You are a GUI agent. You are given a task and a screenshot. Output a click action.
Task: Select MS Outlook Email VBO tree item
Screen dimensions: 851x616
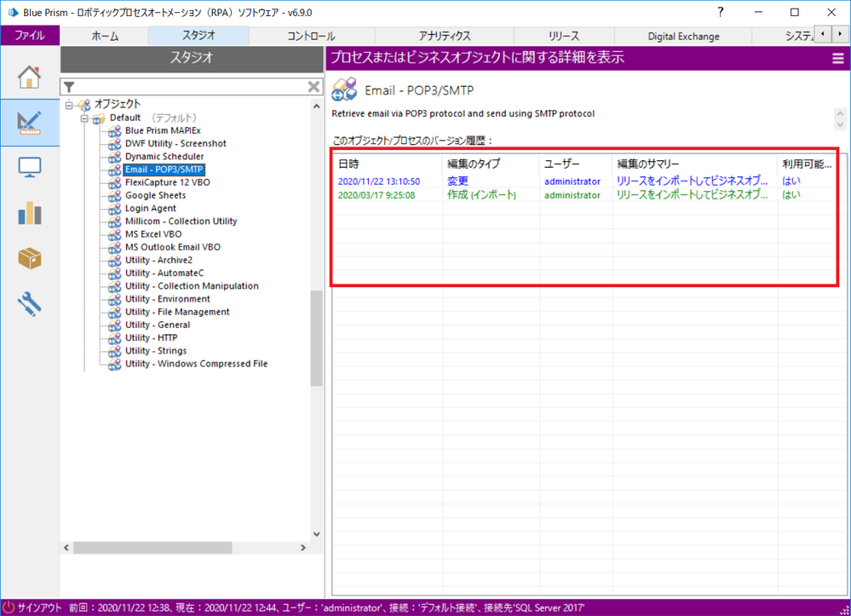pyautogui.click(x=173, y=247)
